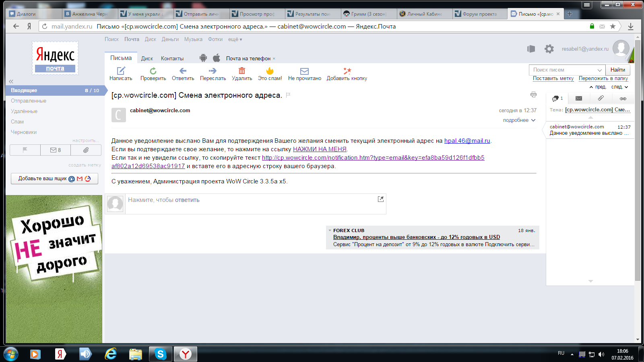
Task: Open the Отправленные folder
Action: (29, 101)
